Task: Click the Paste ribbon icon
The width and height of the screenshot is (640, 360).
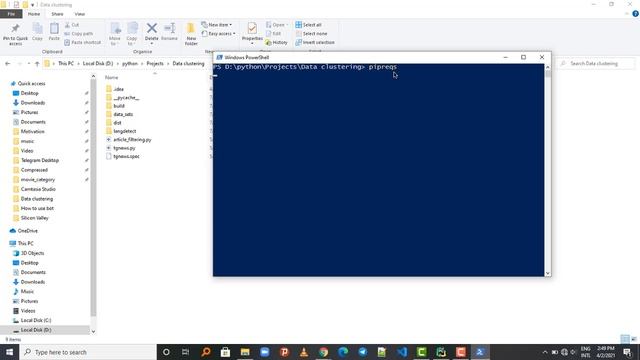Action: pyautogui.click(x=54, y=29)
